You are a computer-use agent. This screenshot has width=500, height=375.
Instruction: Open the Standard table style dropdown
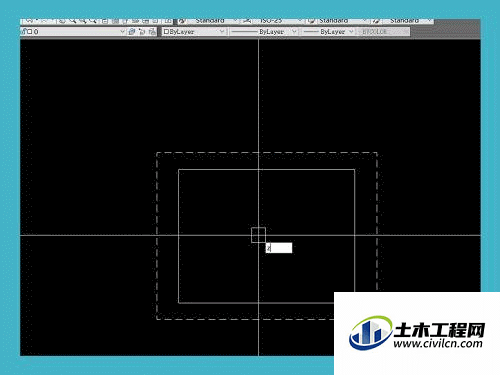click(342, 21)
